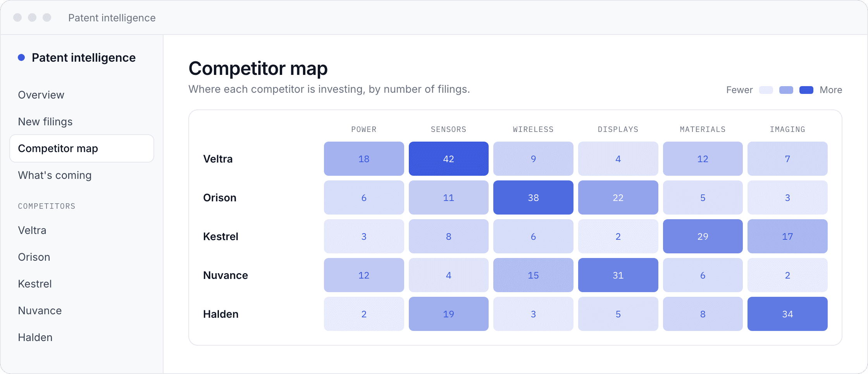The image size is (868, 374).
Task: Click the Competitor map page heading
Action: 258,69
